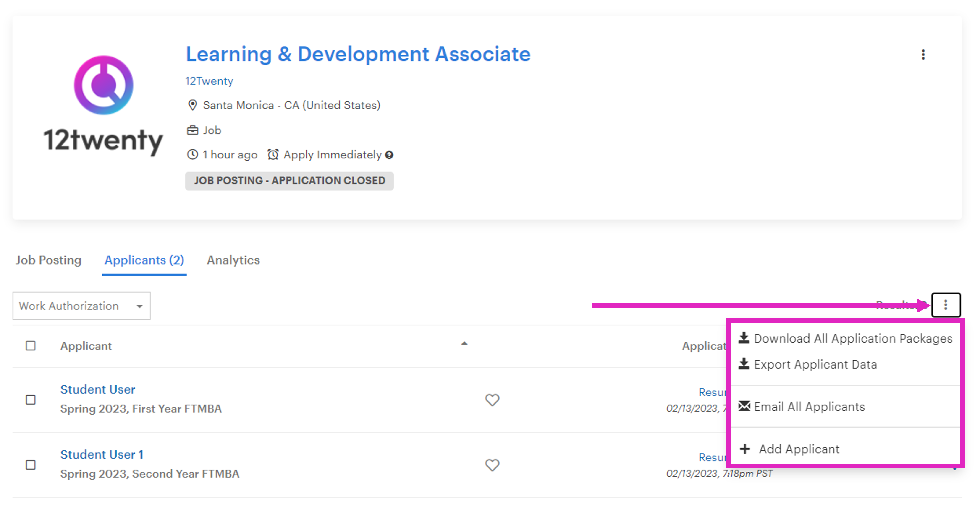Select Email All Applicants menu entry
980x527 pixels.
tap(801, 407)
